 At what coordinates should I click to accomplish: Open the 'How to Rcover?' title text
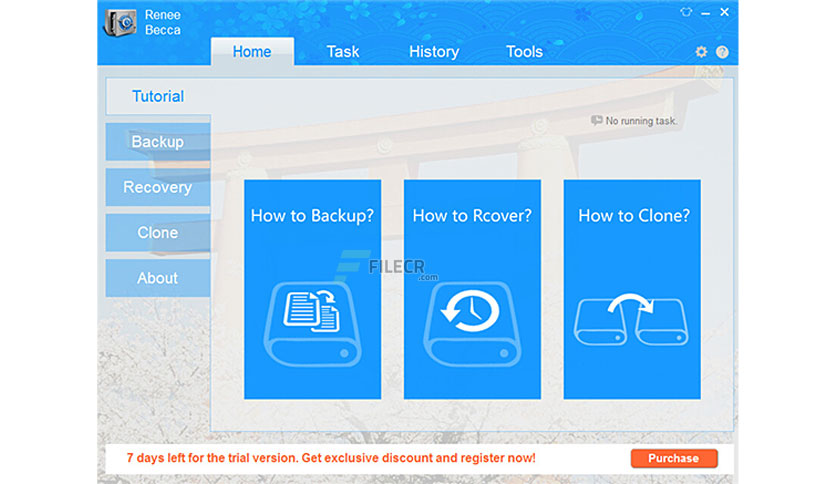pos(472,216)
